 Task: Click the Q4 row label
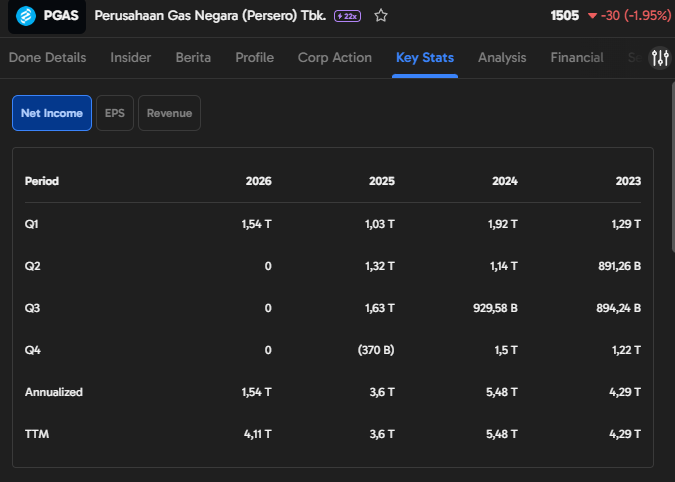point(33,350)
